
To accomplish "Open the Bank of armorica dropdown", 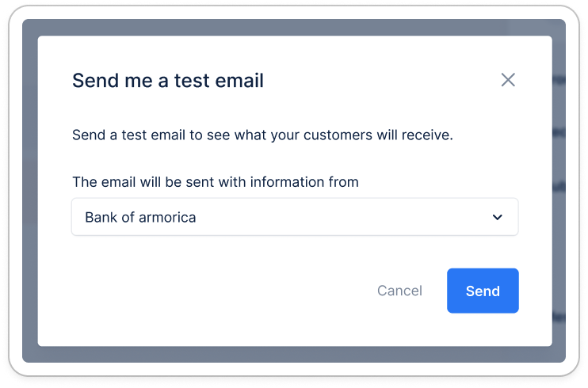I will [295, 217].
